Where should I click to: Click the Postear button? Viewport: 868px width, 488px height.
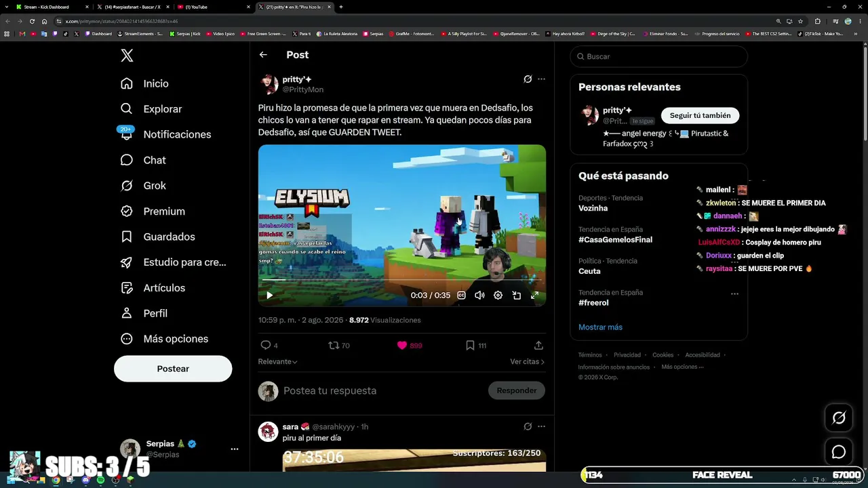(x=173, y=369)
